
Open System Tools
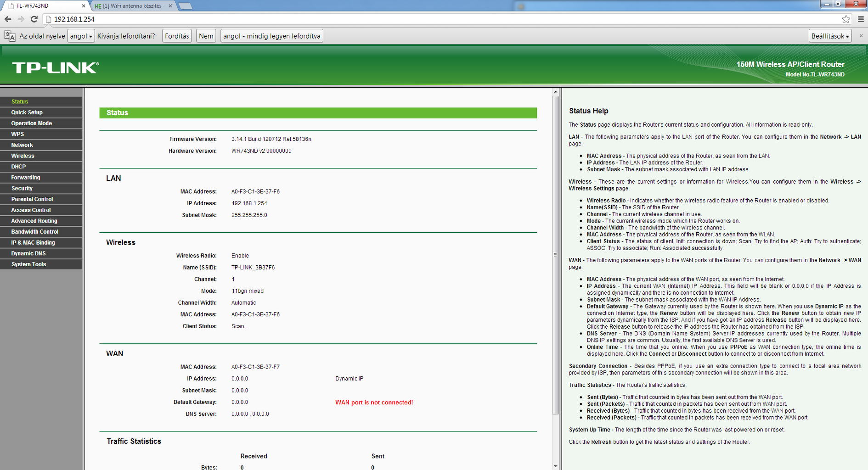click(41, 264)
